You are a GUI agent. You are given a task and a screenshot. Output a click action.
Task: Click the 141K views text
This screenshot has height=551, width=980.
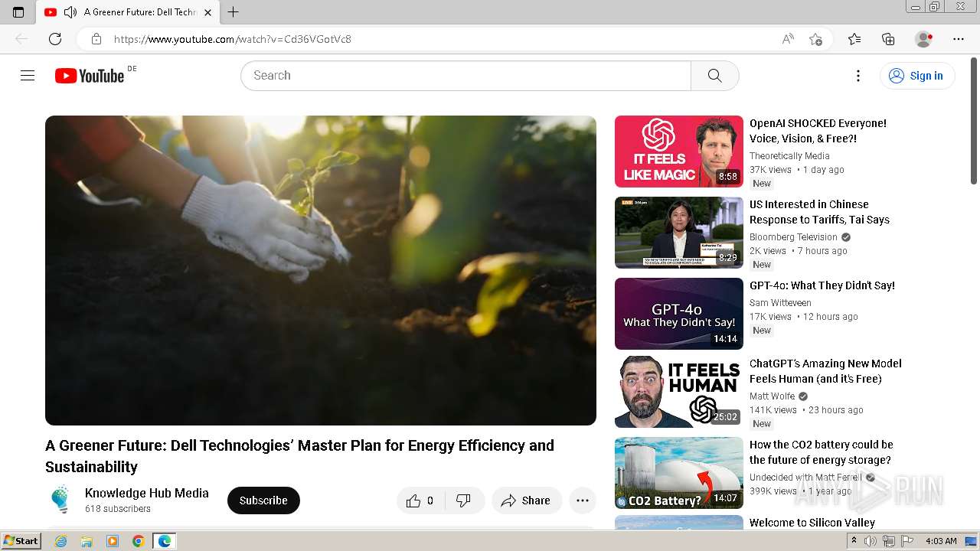(x=773, y=410)
